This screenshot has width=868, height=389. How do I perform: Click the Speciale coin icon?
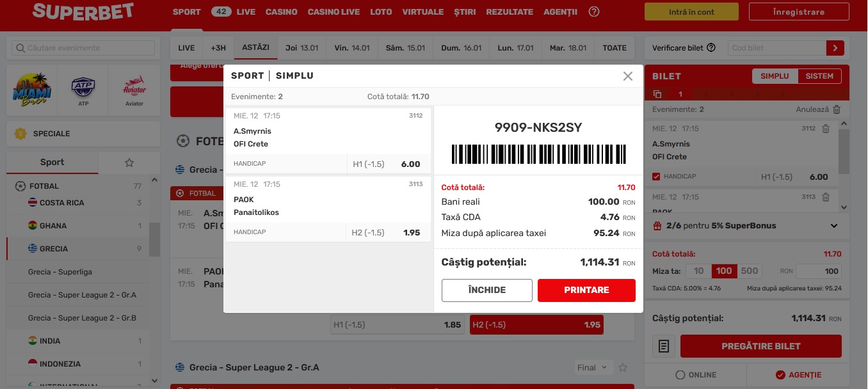pyautogui.click(x=20, y=134)
